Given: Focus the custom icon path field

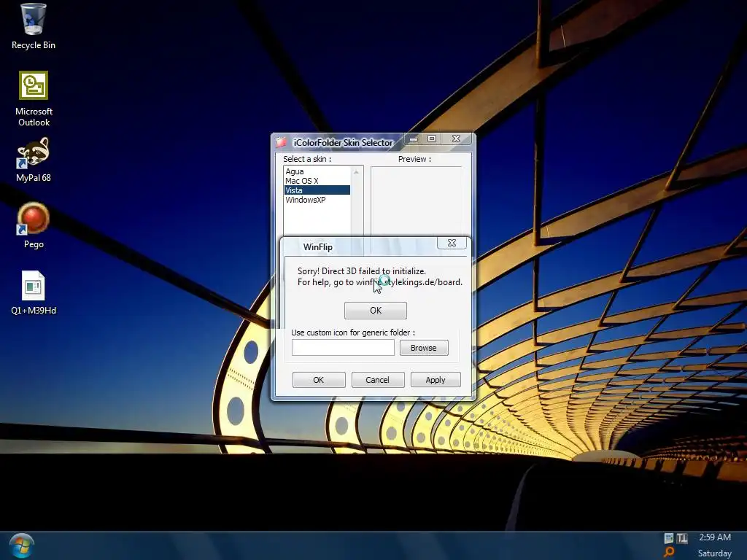Looking at the screenshot, I should [343, 348].
